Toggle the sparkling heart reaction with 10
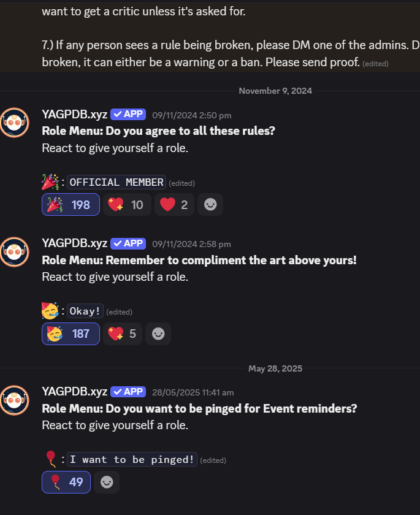This screenshot has width=420, height=515. point(127,205)
